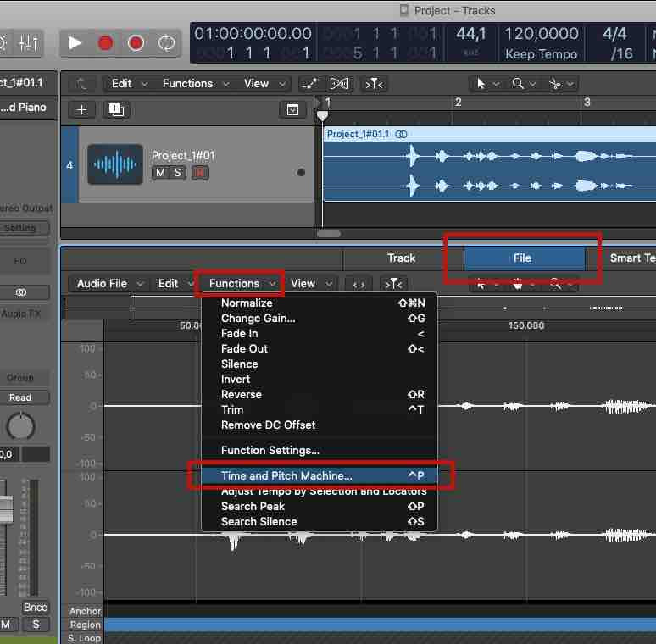Choose Change Gain… menu item
The width and height of the screenshot is (656, 644).
tap(320, 319)
